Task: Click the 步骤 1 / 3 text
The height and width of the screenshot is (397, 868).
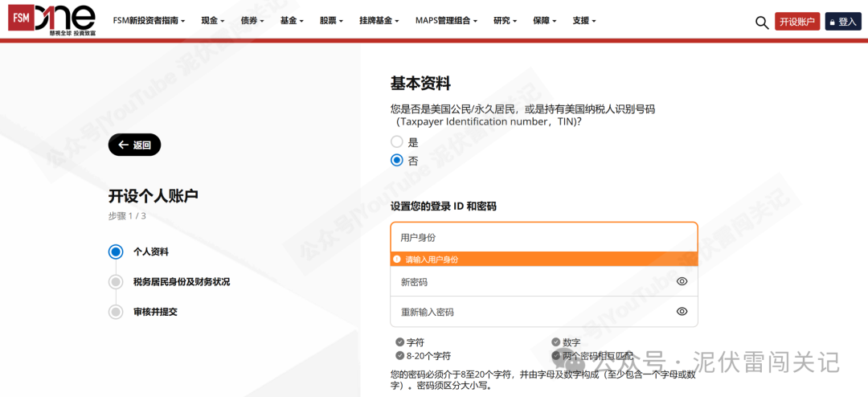Action: (x=127, y=216)
